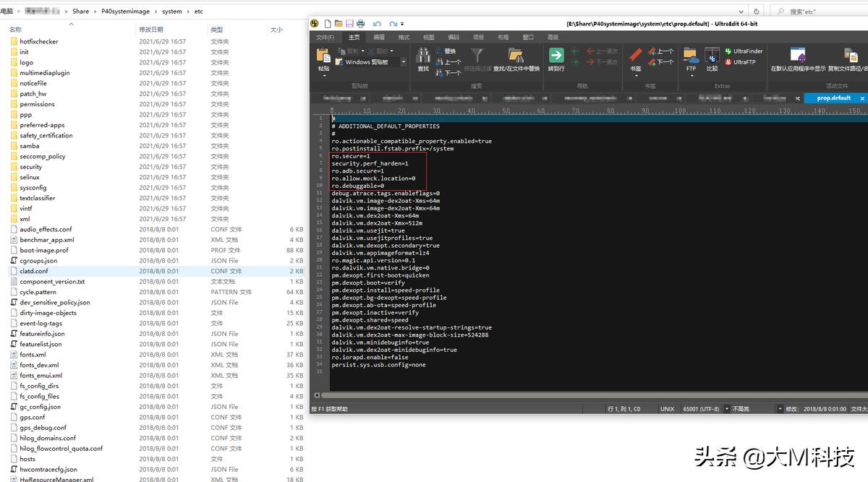Click the Bookmark (书签) icon

point(635,58)
